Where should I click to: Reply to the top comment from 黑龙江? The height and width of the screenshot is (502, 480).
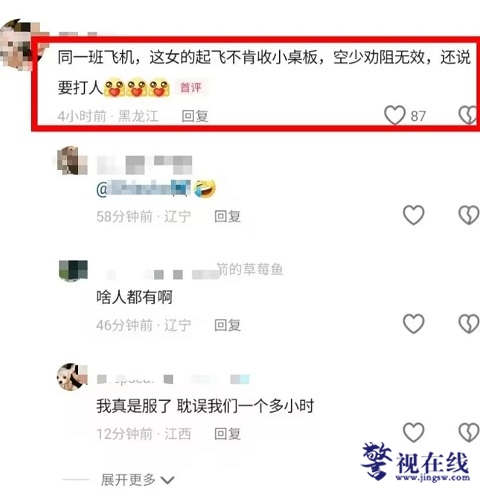point(195,116)
